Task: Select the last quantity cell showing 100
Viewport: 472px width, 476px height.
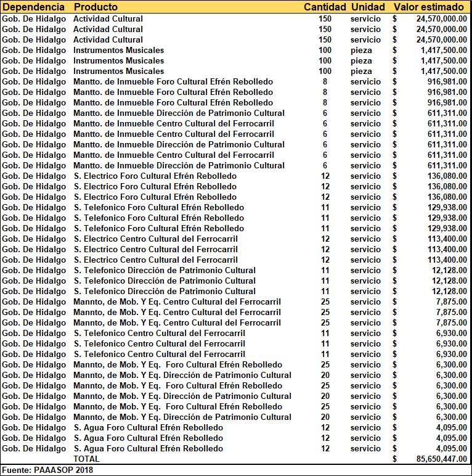Action: click(325, 71)
